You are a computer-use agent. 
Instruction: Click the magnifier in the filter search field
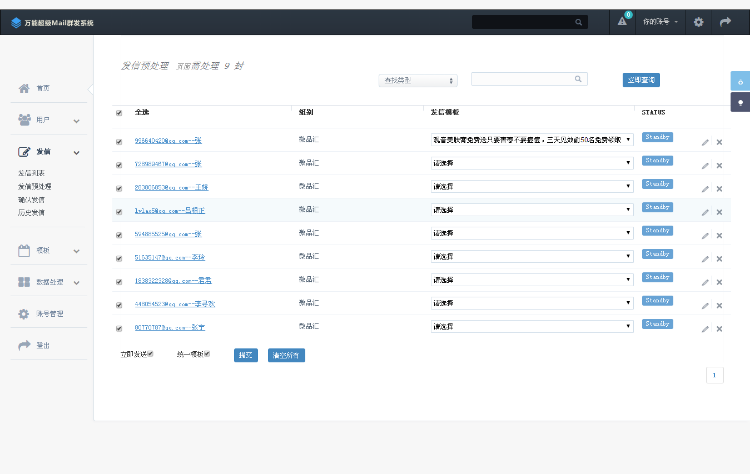tap(578, 79)
